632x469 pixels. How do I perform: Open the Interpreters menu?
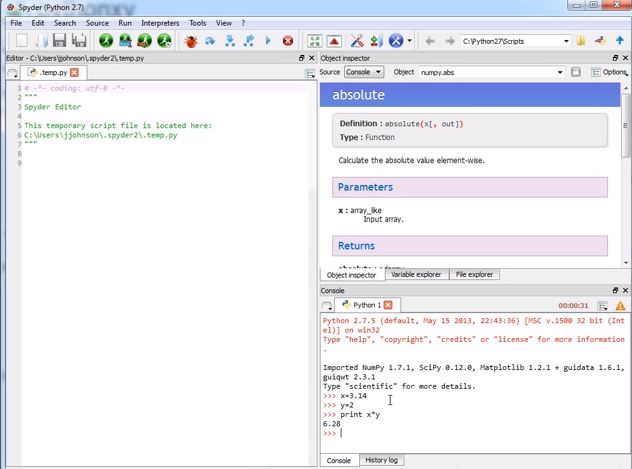tap(160, 22)
